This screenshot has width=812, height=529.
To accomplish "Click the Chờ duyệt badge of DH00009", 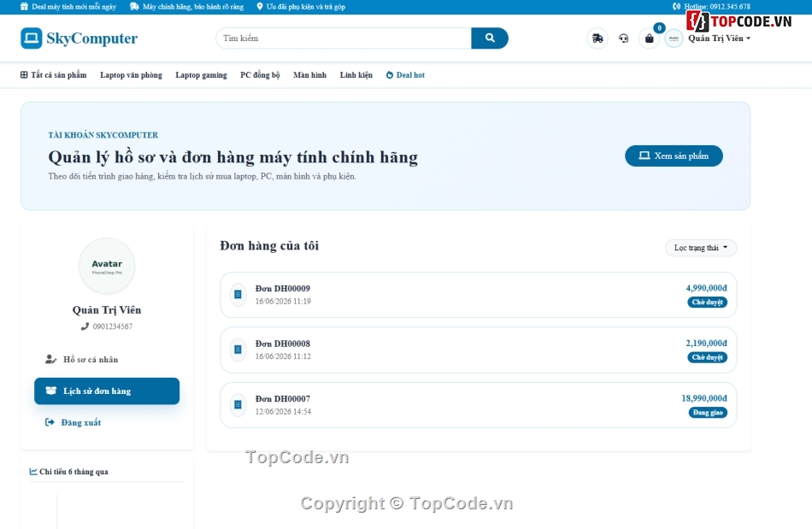I will pos(708,303).
